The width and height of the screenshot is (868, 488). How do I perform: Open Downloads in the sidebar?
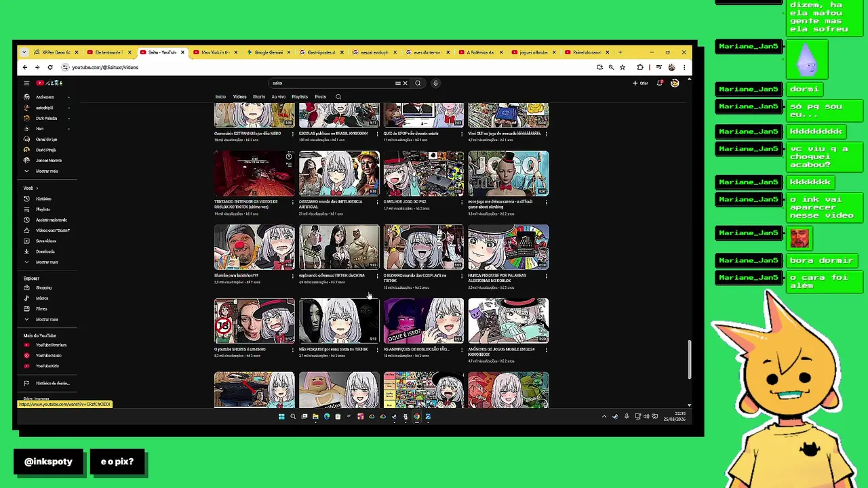45,251
